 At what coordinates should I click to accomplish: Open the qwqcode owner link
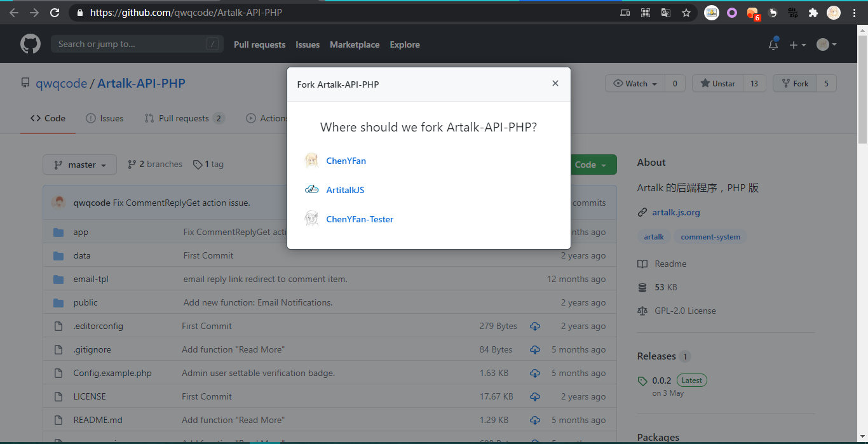(61, 83)
